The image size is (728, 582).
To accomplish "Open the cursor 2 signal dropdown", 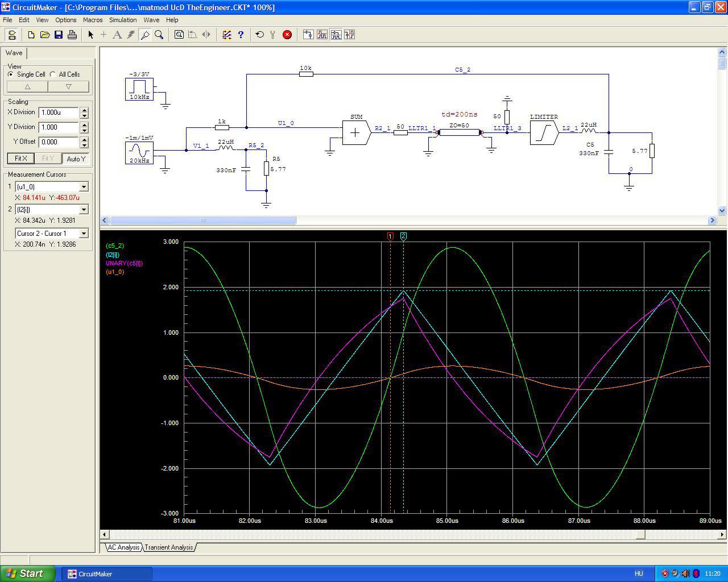I will (x=84, y=210).
